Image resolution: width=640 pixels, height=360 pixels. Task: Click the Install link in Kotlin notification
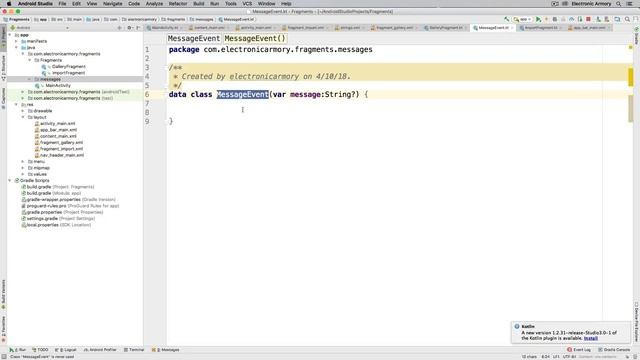(x=591, y=338)
